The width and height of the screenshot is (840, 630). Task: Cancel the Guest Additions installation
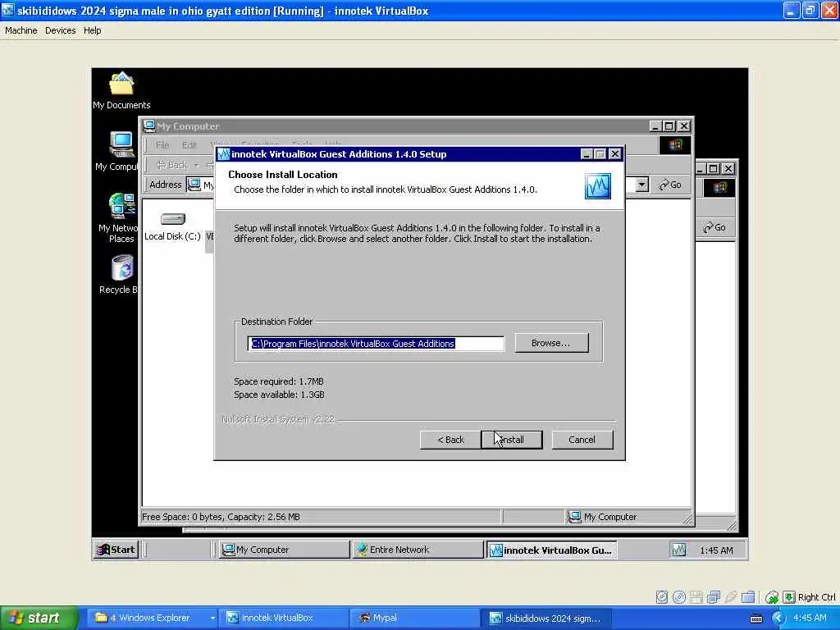point(582,440)
